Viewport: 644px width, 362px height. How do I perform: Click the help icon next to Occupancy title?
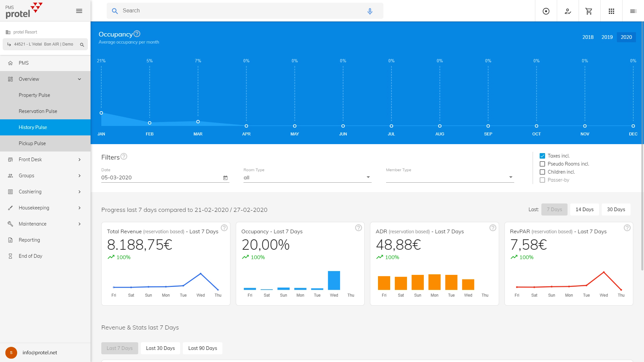[x=137, y=34]
